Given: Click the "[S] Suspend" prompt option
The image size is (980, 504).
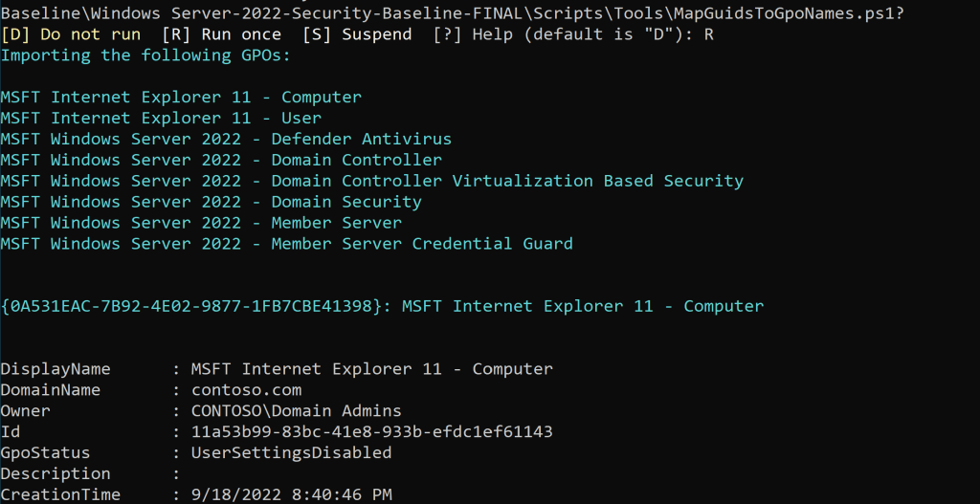Looking at the screenshot, I should pyautogui.click(x=357, y=34).
